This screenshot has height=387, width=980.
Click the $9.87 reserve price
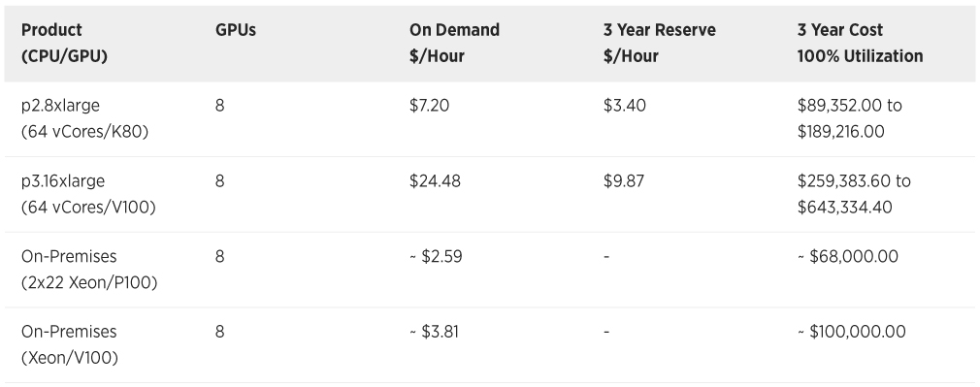pyautogui.click(x=623, y=181)
